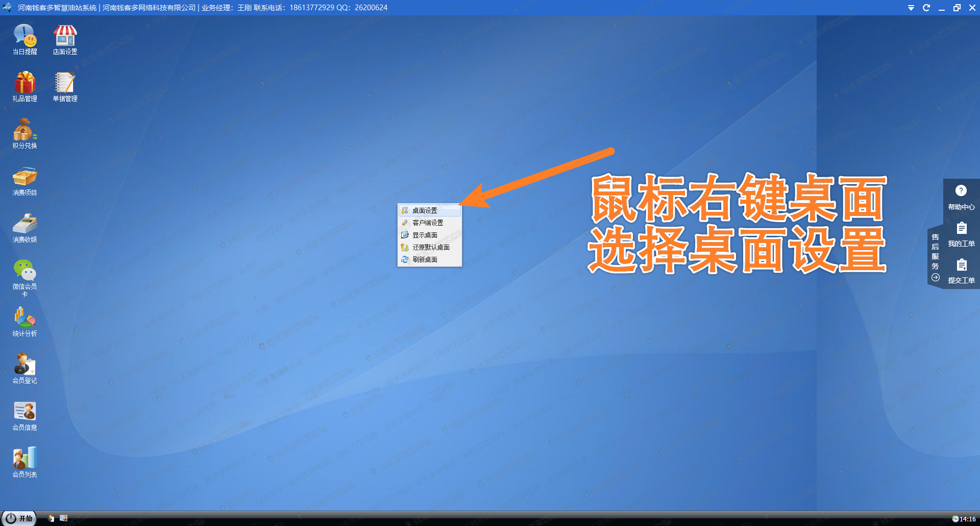The image size is (980, 526).
Task: Select the 会员登记 desktop icon
Action: coord(24,369)
